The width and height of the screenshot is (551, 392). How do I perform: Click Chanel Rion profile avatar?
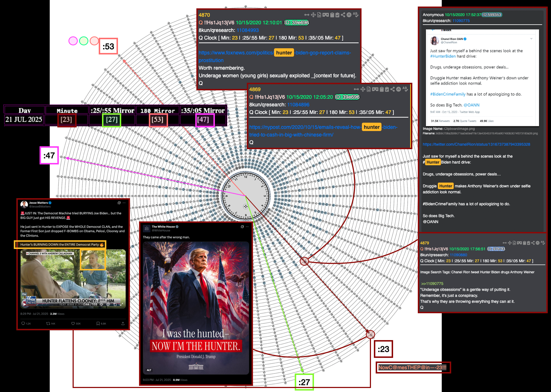[x=434, y=40]
